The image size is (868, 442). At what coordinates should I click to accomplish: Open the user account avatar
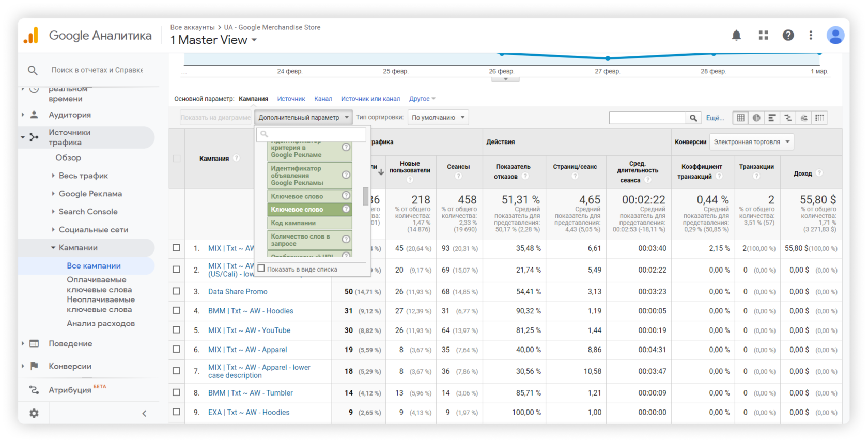pos(835,35)
